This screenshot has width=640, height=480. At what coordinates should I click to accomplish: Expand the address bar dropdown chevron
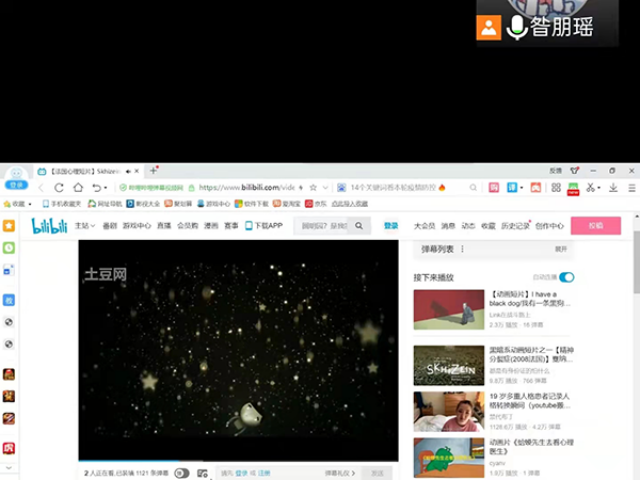pyautogui.click(x=325, y=188)
